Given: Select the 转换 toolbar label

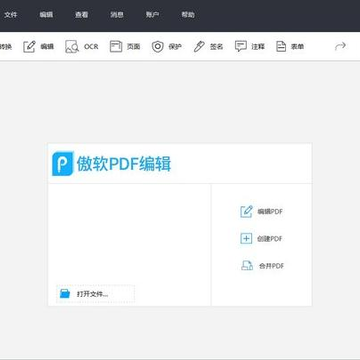Looking at the screenshot, I should [5, 47].
